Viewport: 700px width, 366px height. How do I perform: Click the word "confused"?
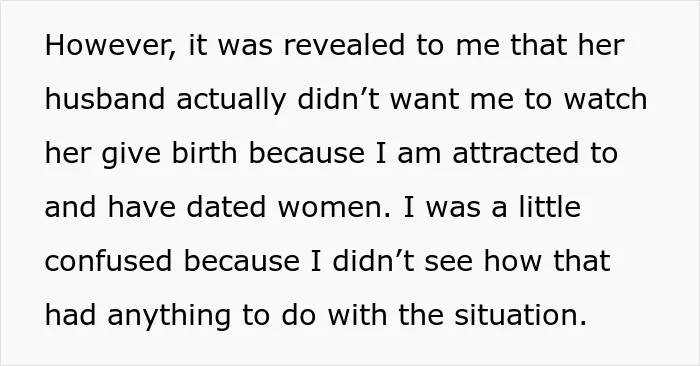pyautogui.click(x=108, y=261)
